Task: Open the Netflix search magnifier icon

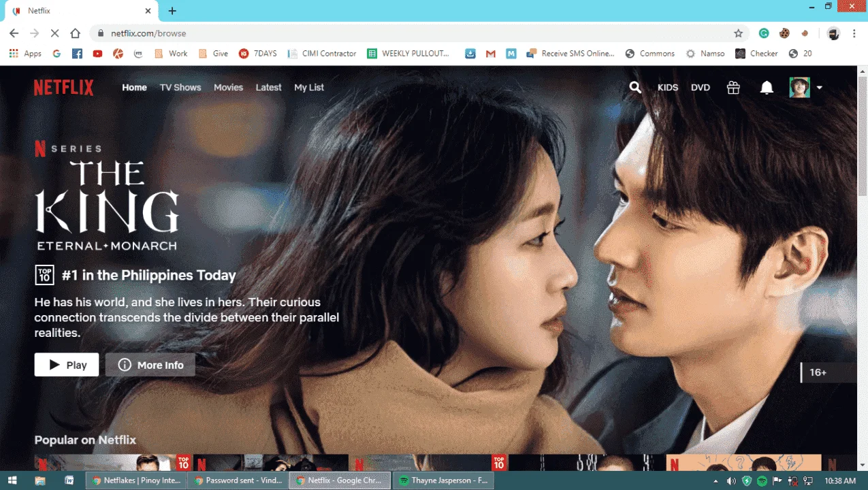Action: tap(635, 87)
